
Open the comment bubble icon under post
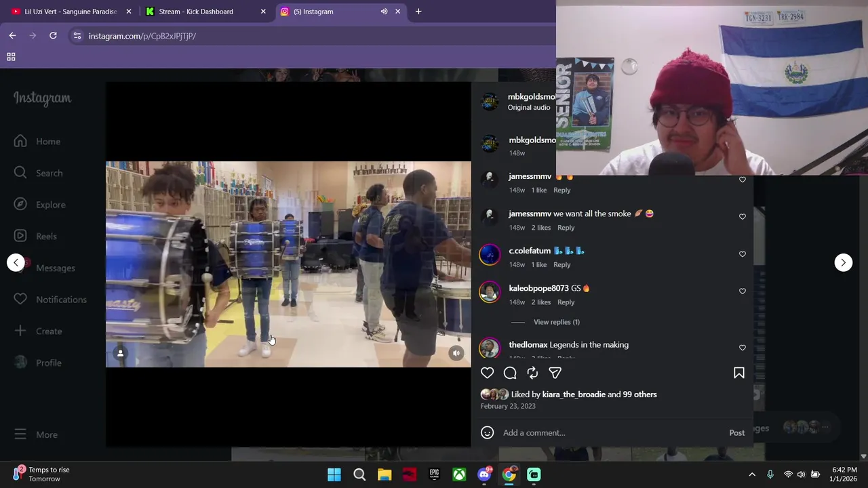510,373
